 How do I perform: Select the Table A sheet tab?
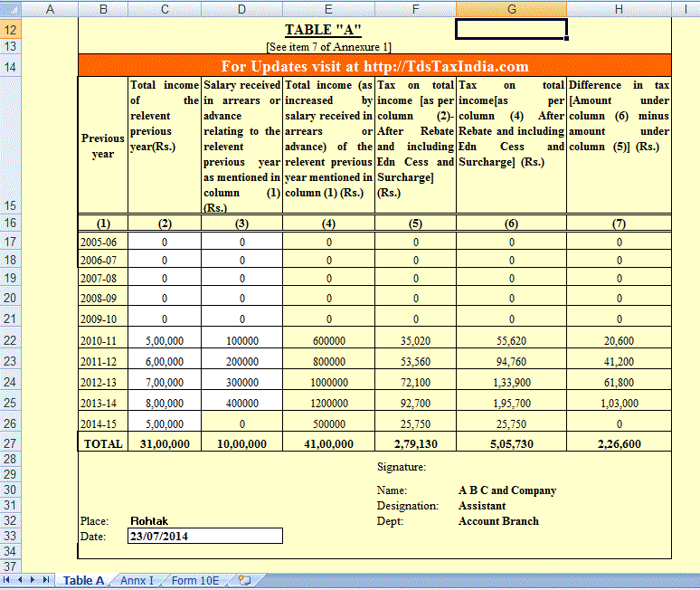[83, 580]
